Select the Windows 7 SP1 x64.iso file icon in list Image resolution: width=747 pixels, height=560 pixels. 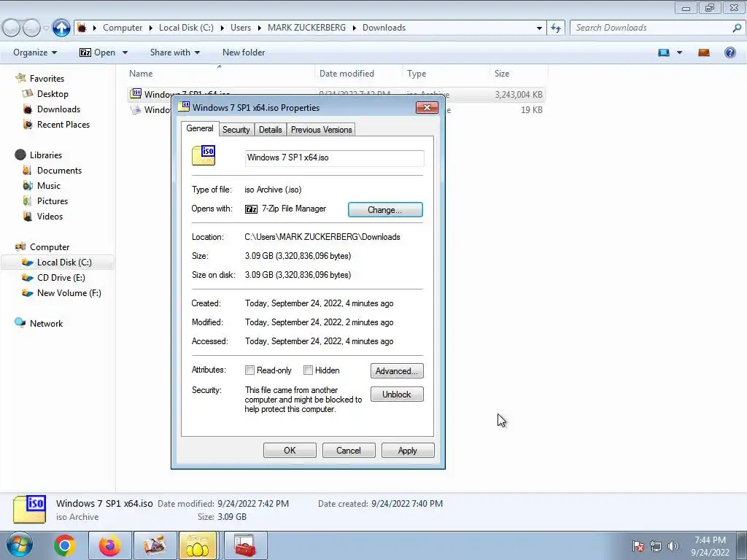136,94
